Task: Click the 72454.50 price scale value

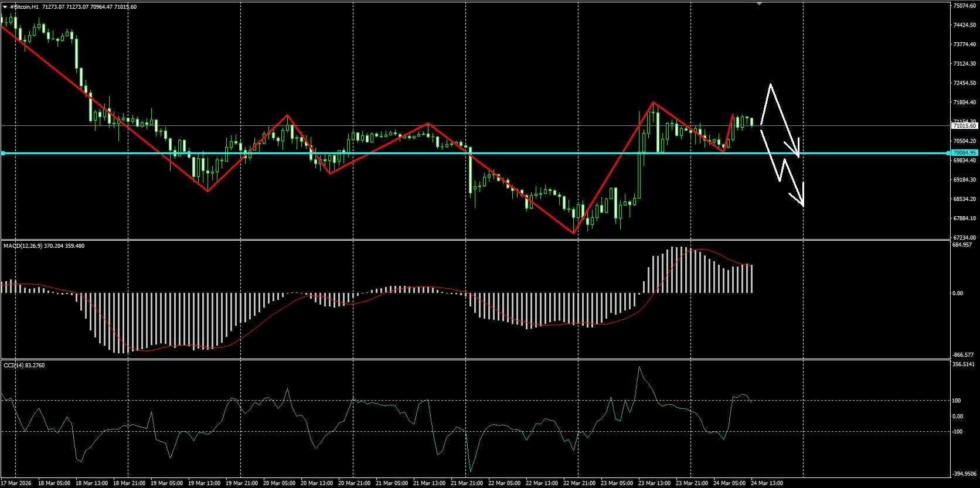Action: point(964,83)
